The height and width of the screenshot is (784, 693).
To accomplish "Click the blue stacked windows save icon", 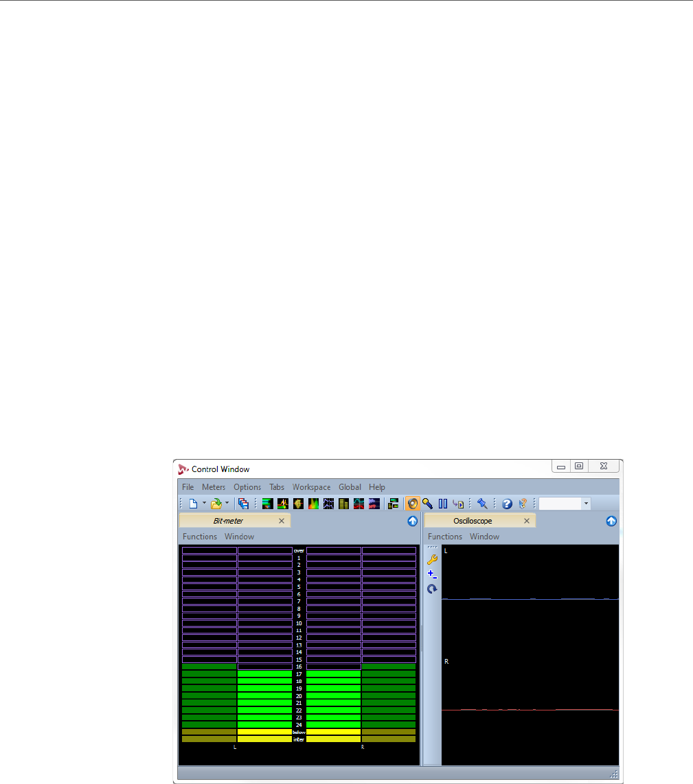I will (x=243, y=504).
